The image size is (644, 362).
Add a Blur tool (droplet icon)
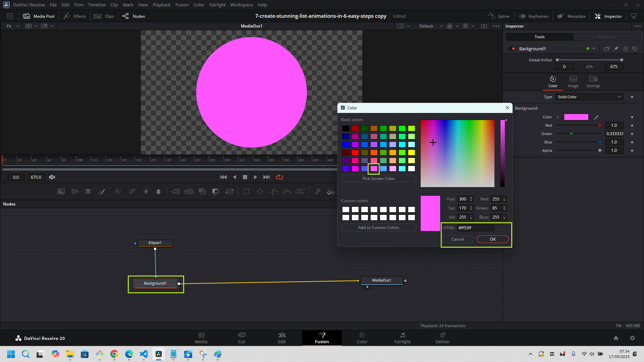coord(159,192)
